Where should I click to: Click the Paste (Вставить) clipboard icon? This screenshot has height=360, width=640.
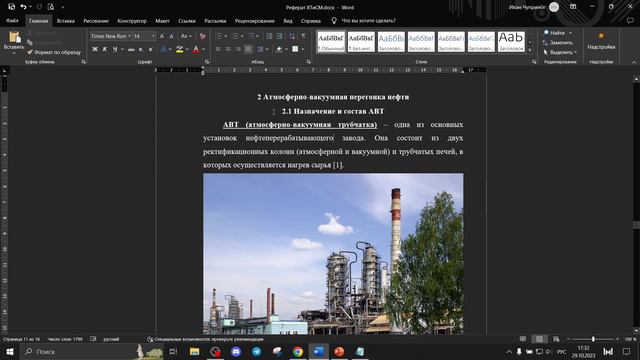[x=14, y=38]
